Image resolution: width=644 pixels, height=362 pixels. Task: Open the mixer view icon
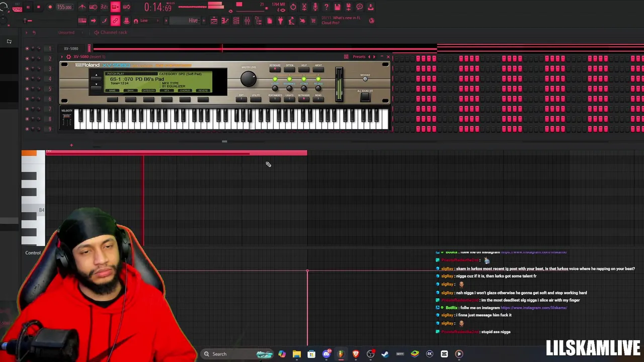tap(247, 21)
